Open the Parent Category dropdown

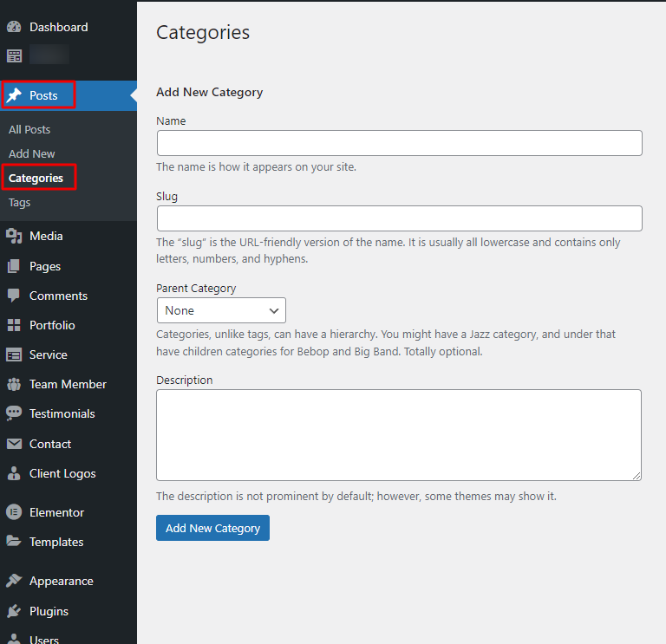point(221,310)
